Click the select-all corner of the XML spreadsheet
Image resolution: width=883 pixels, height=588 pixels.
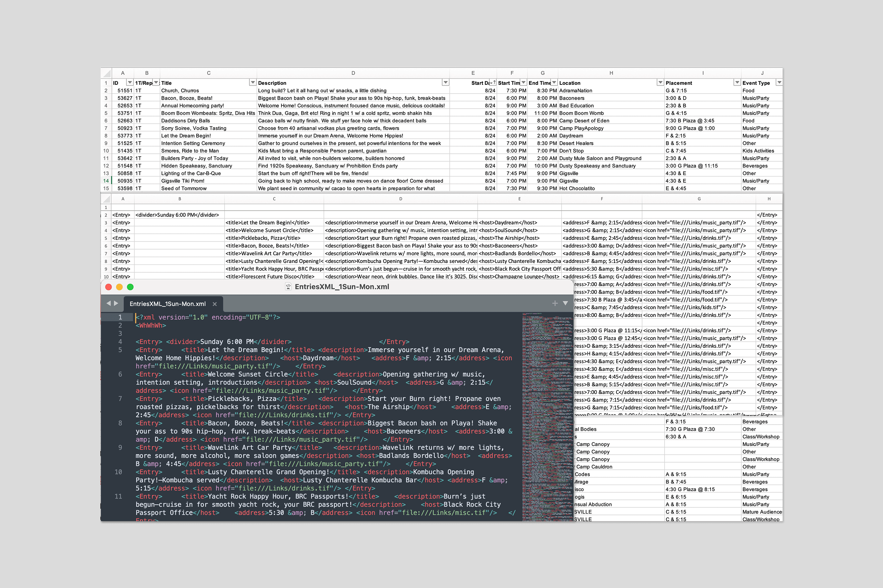[x=107, y=199]
